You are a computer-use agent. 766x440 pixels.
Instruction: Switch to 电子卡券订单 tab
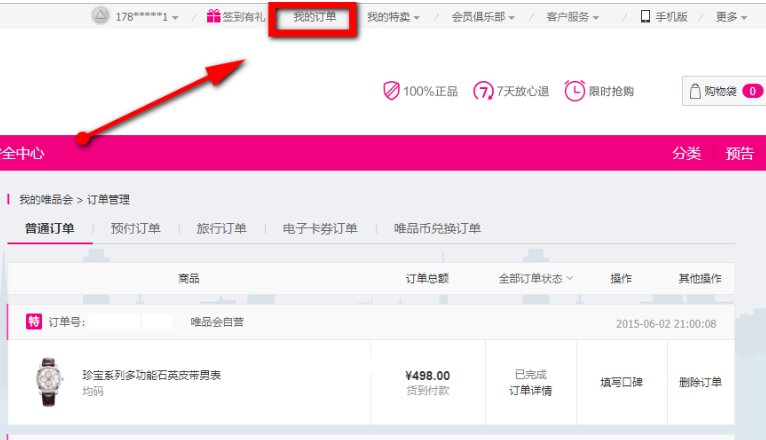(x=320, y=229)
